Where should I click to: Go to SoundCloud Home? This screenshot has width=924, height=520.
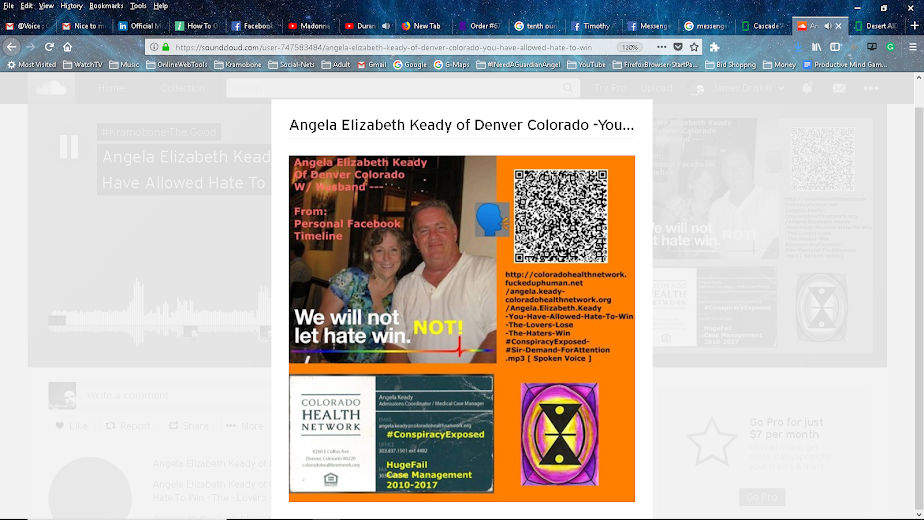[x=111, y=88]
